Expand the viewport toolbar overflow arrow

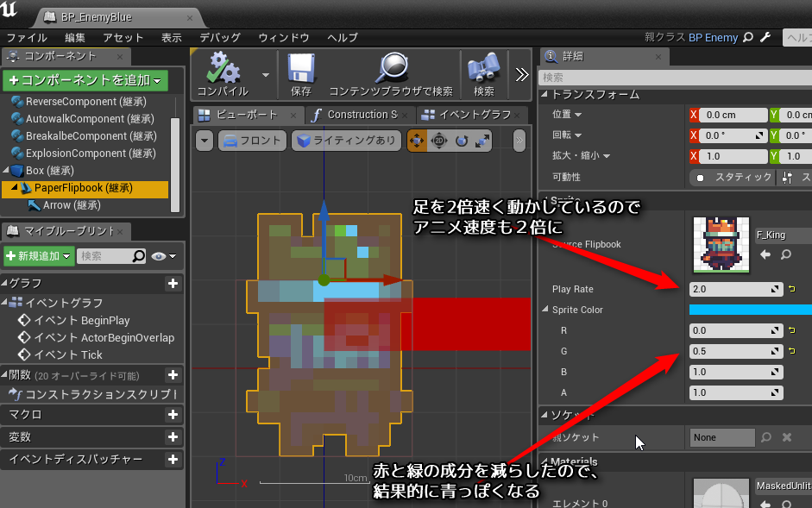tap(519, 141)
